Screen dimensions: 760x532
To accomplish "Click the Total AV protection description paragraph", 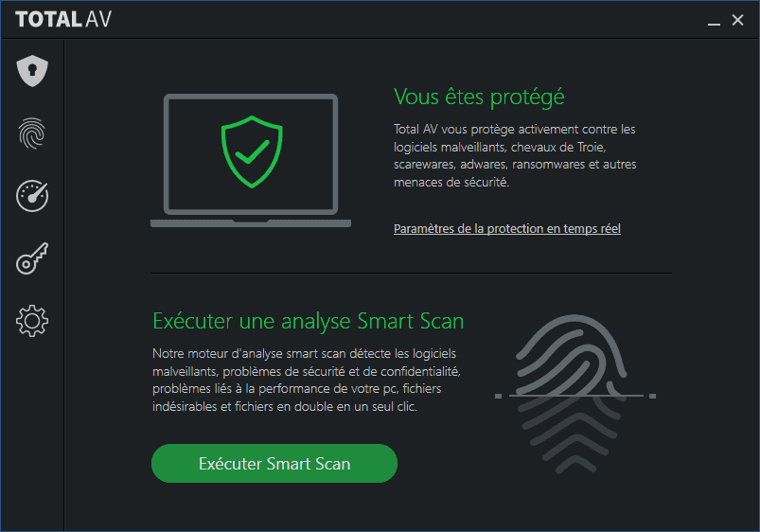I will point(515,155).
